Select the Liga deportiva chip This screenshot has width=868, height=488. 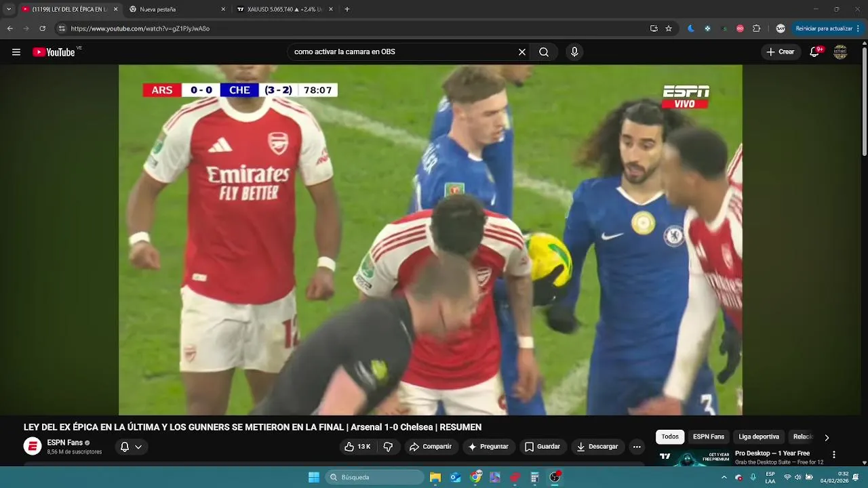[759, 437]
